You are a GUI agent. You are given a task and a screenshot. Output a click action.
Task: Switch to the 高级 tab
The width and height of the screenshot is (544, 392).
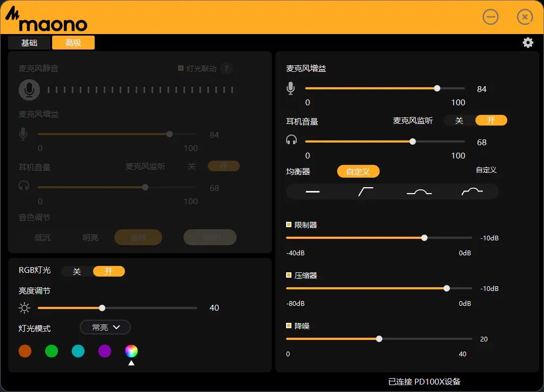[x=73, y=43]
